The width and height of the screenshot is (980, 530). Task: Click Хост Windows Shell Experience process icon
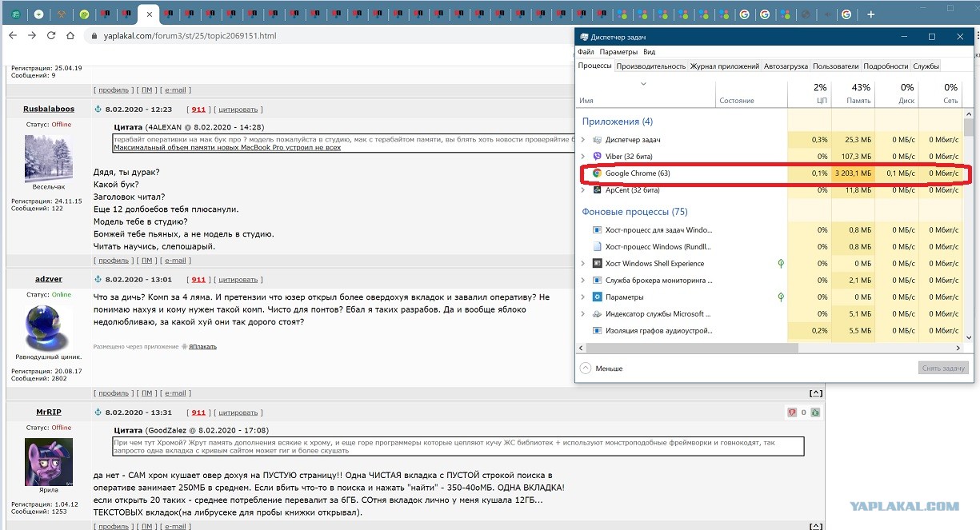(597, 263)
